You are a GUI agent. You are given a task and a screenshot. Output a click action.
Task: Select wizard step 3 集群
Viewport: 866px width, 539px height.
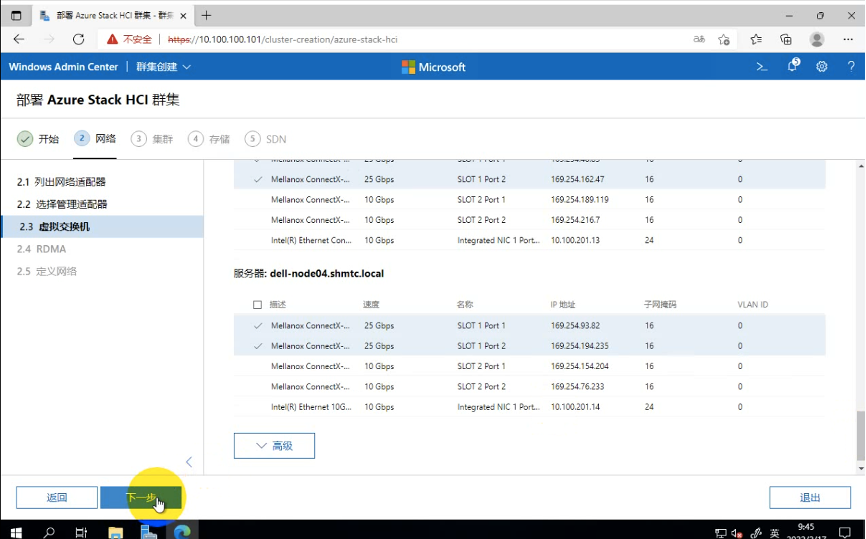(152, 139)
